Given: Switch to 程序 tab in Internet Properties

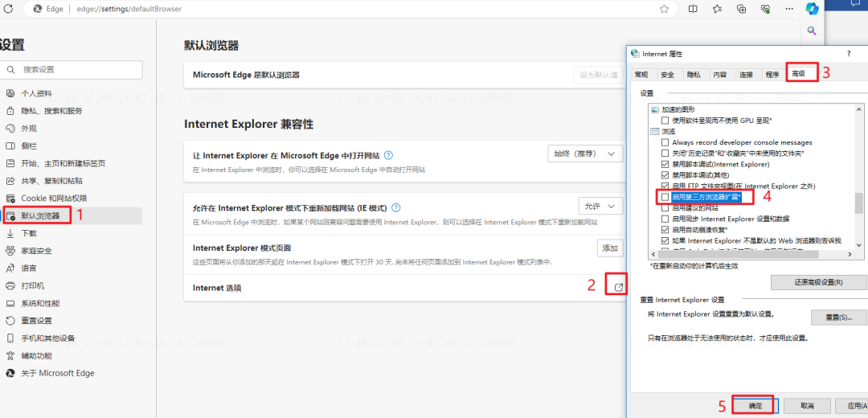Looking at the screenshot, I should (x=773, y=74).
